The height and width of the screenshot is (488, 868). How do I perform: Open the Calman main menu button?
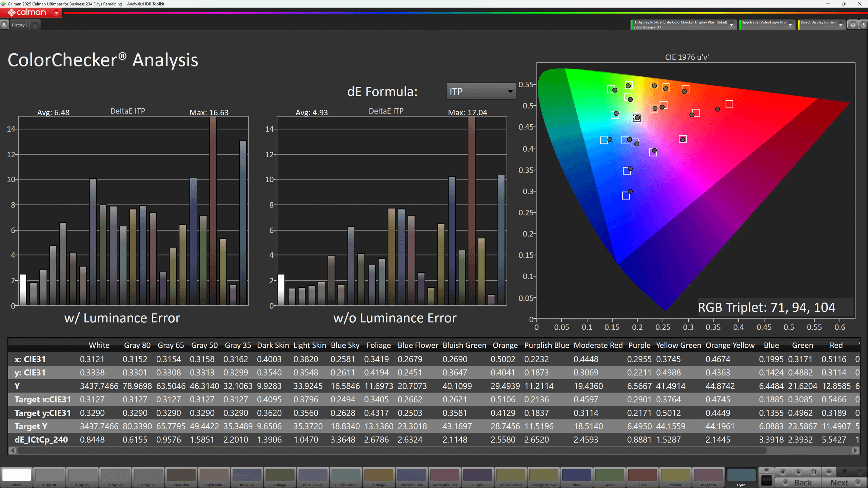pyautogui.click(x=31, y=13)
